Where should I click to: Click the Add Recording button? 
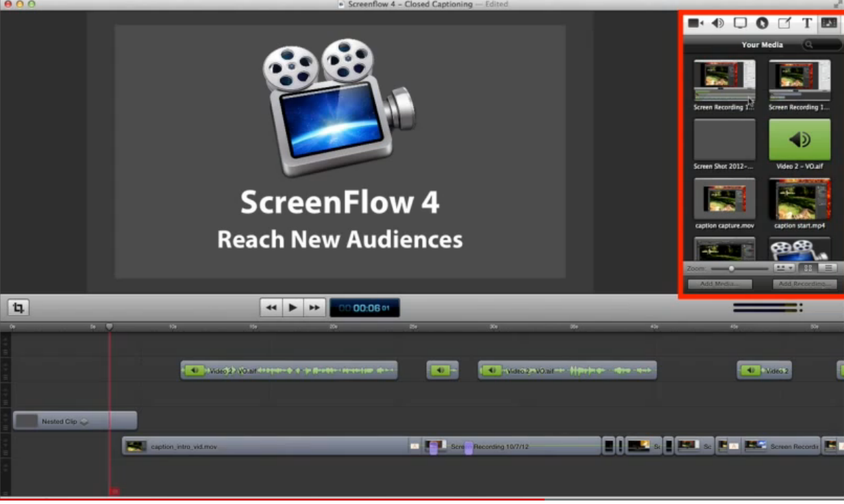tap(804, 283)
